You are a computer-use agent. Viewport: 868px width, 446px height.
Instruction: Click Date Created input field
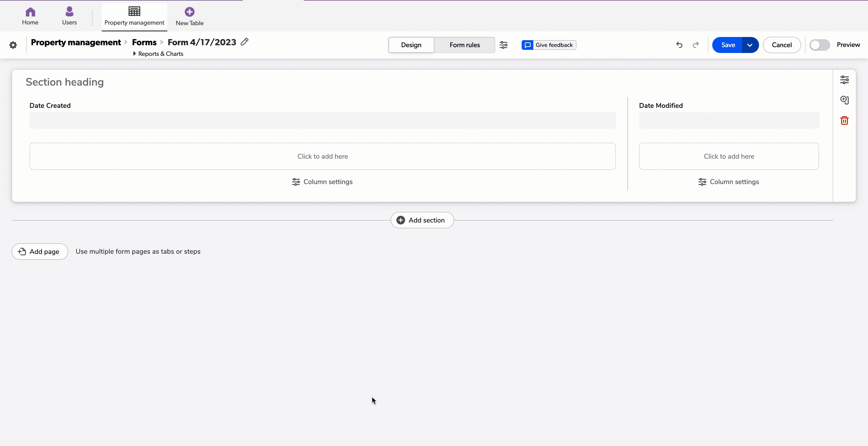[x=323, y=120]
